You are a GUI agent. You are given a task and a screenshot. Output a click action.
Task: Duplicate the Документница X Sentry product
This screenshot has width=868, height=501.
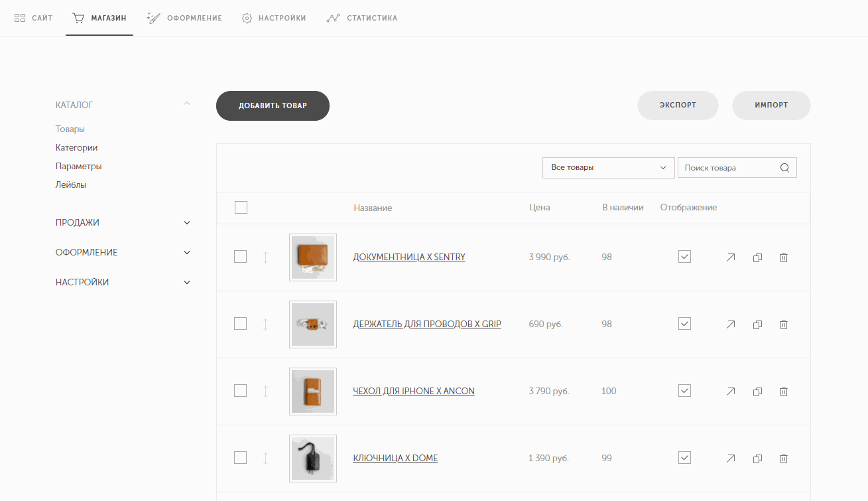[757, 257]
